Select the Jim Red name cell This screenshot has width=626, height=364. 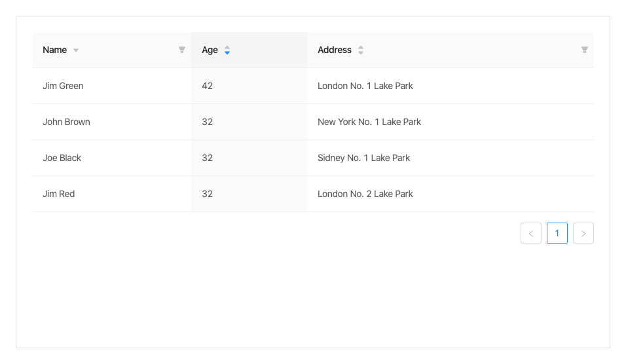click(59, 194)
